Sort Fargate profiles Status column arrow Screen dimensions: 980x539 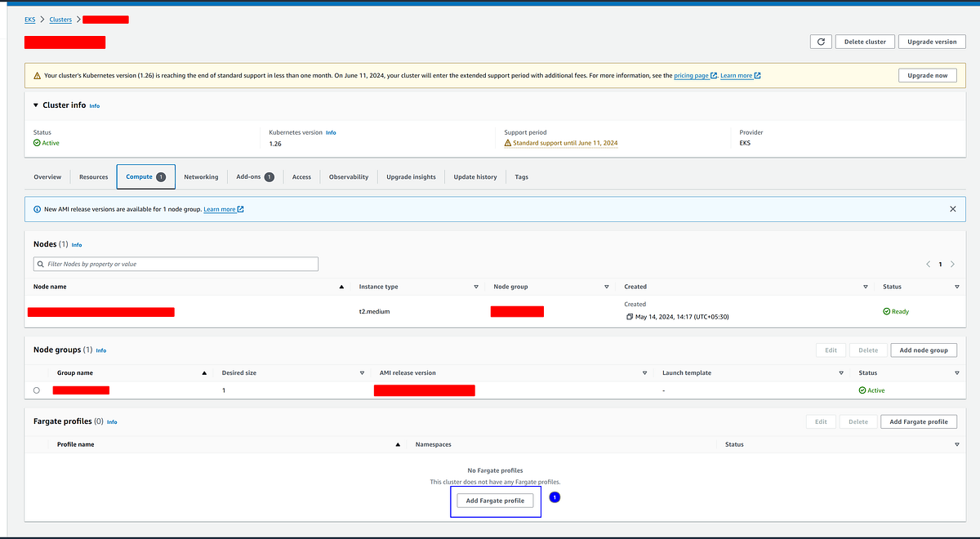pos(956,444)
